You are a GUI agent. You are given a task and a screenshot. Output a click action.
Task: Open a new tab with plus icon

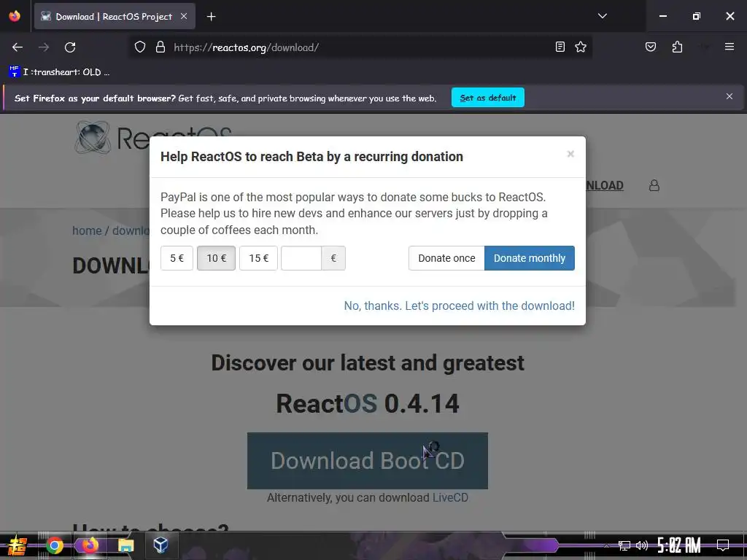point(211,17)
